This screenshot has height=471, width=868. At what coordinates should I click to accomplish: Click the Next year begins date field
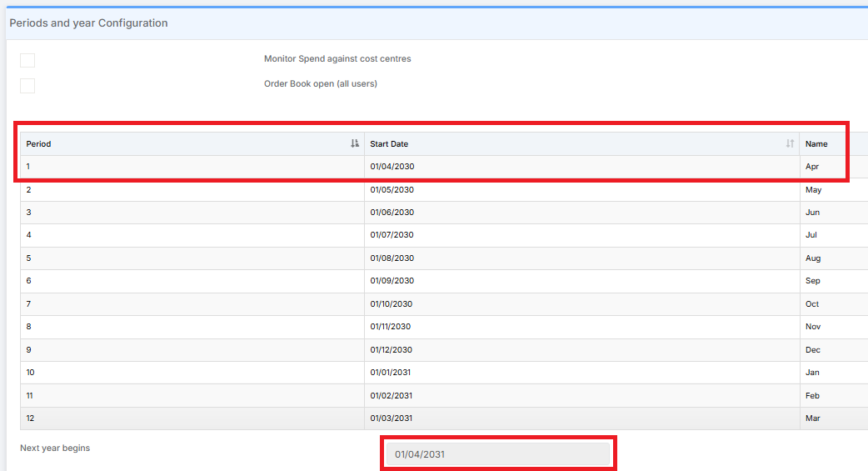[x=497, y=454]
